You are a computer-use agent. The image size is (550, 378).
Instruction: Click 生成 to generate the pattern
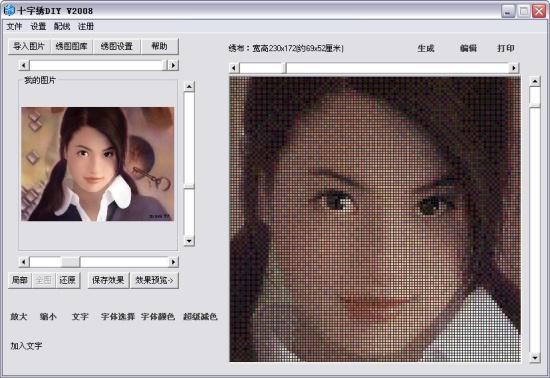point(426,48)
